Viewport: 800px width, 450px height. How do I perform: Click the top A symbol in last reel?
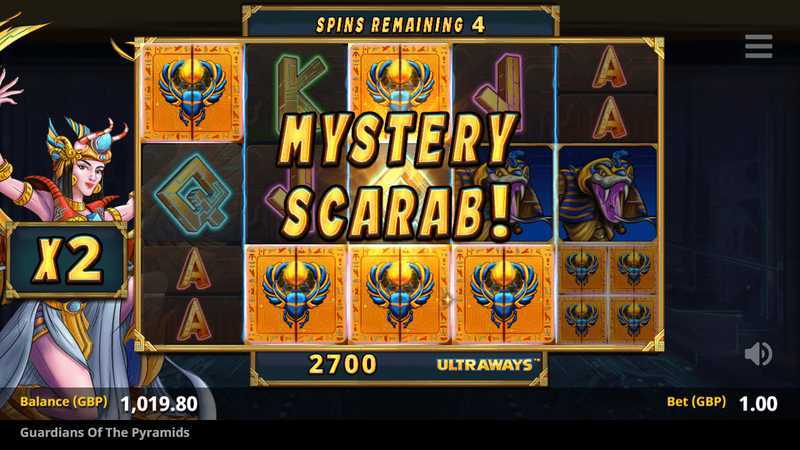click(x=608, y=67)
